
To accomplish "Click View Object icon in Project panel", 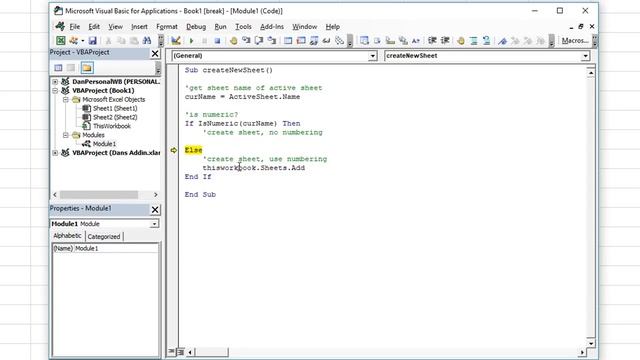I will [x=71, y=68].
